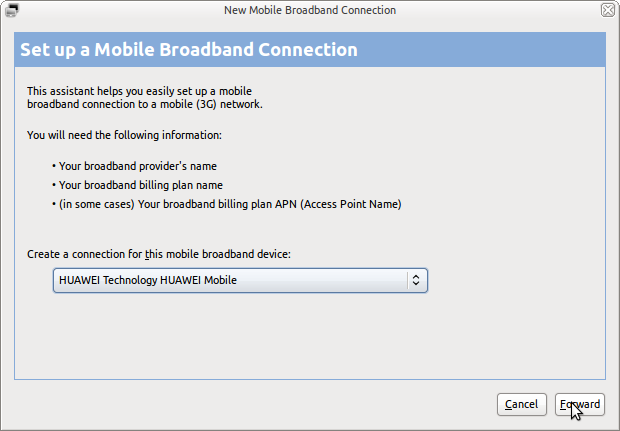Click the Forward button
The width and height of the screenshot is (620, 431).
[x=580, y=405]
